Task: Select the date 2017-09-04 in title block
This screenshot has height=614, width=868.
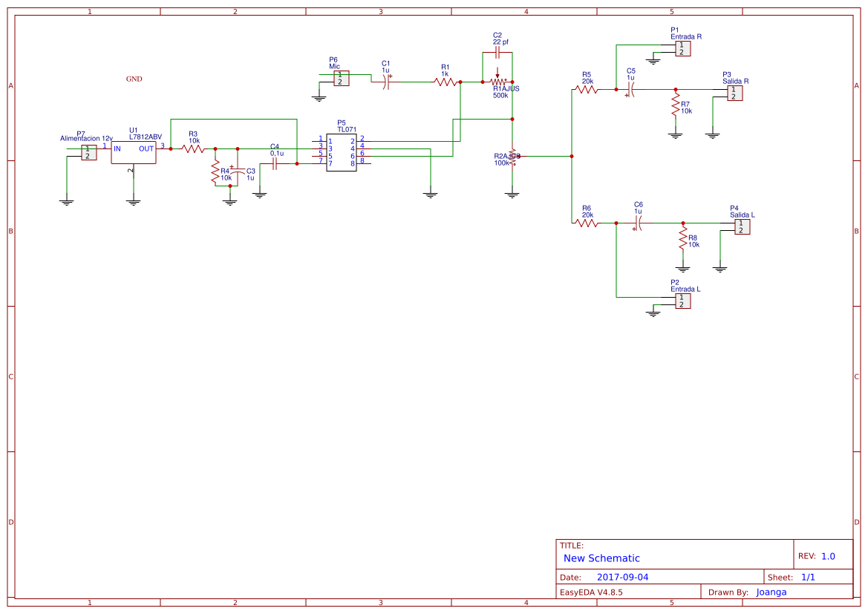Action: point(624,576)
